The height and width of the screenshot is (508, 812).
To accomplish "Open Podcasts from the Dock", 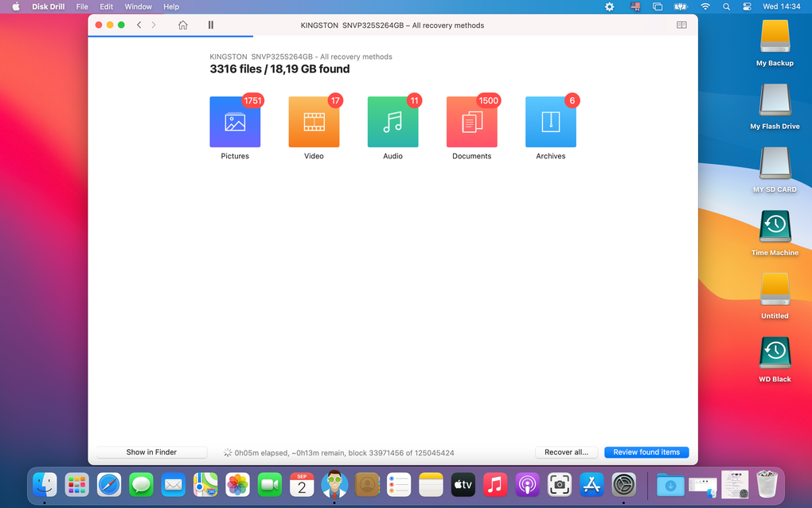I will [x=527, y=485].
